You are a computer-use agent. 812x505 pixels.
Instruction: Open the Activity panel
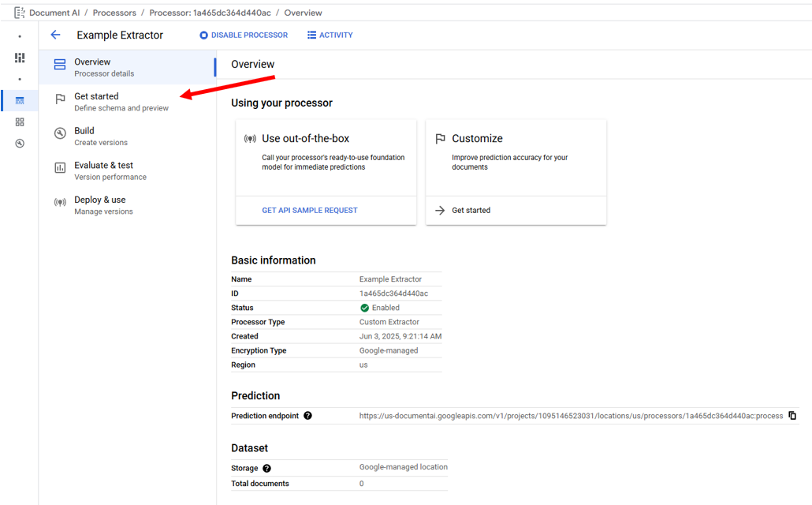(330, 35)
